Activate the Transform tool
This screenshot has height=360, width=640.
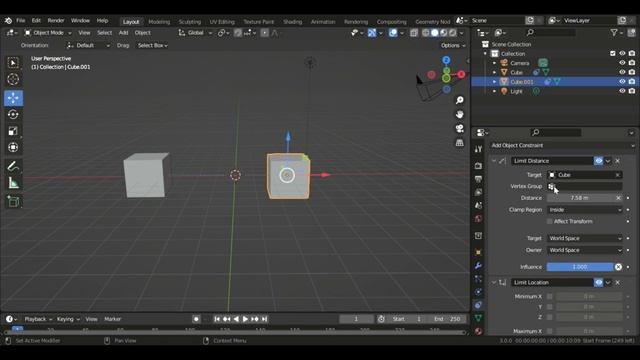coord(13,147)
